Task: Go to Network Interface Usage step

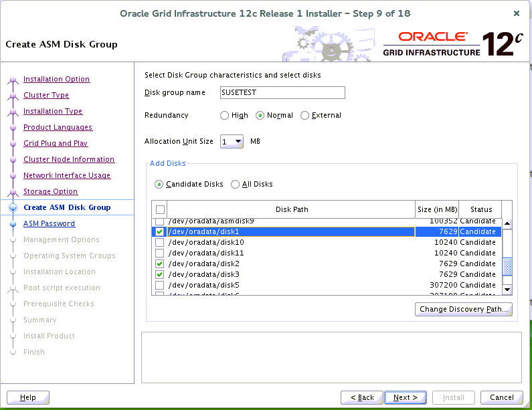Action: [x=67, y=176]
